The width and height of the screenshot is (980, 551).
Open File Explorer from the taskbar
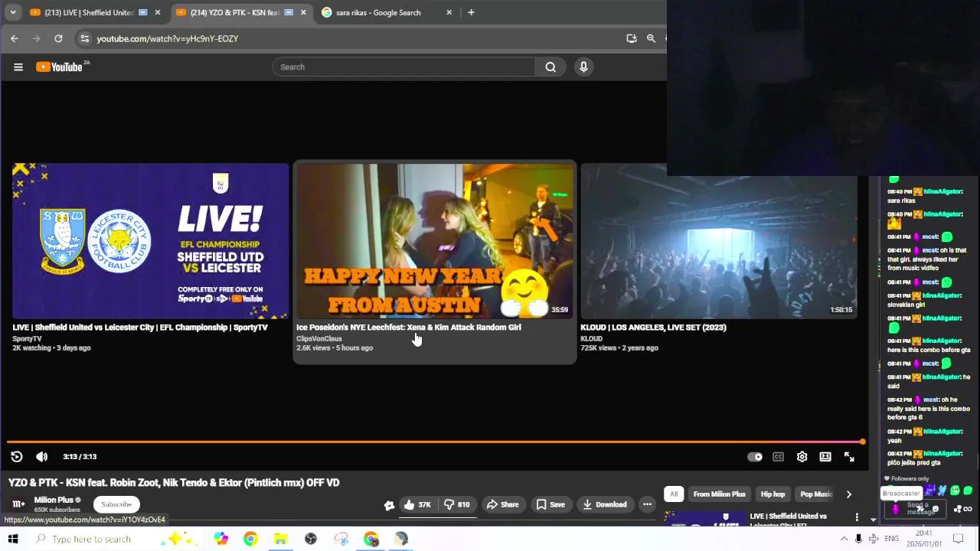pyautogui.click(x=280, y=539)
